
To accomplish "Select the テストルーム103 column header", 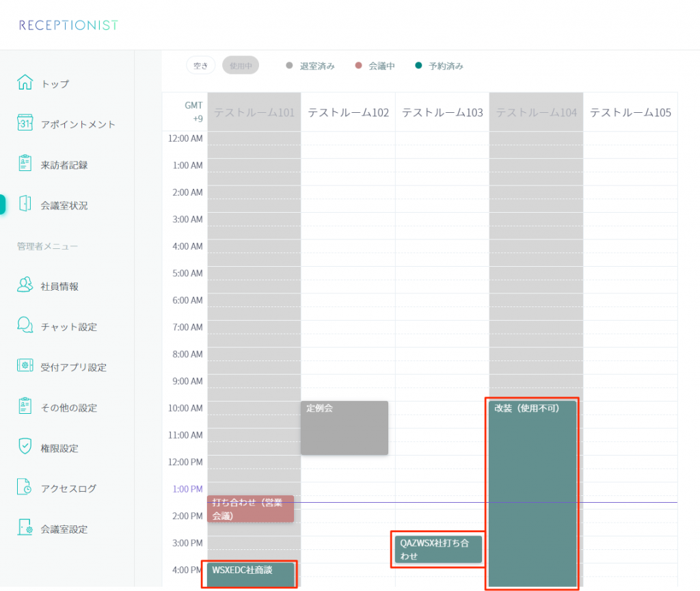I will pyautogui.click(x=442, y=113).
